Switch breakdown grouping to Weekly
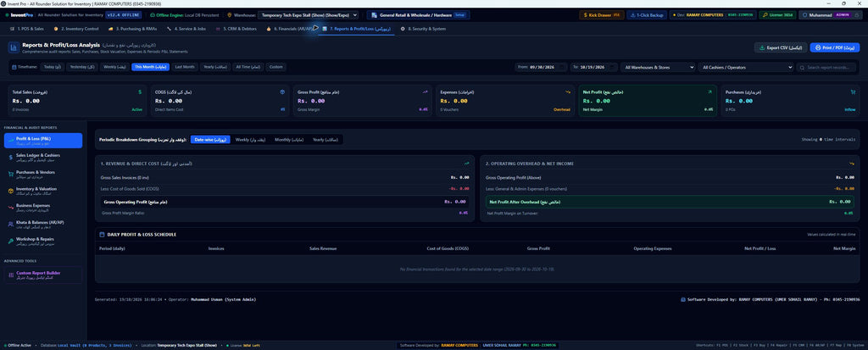The image size is (868, 350). 251,140
